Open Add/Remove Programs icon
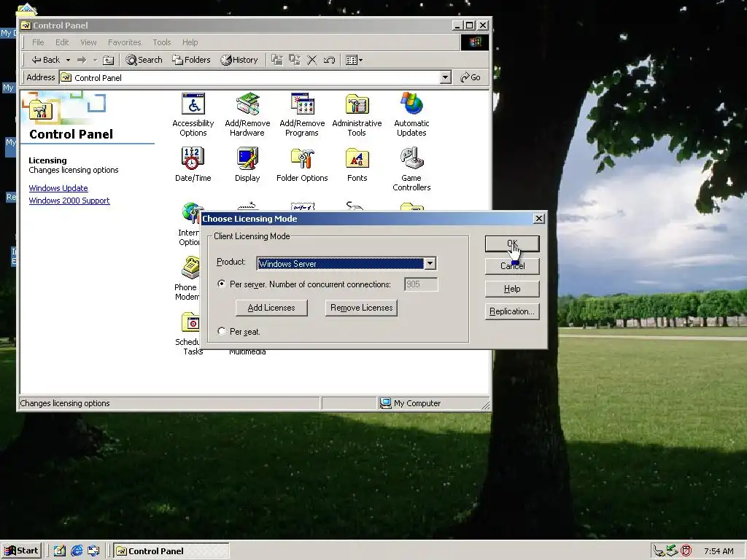 302,104
